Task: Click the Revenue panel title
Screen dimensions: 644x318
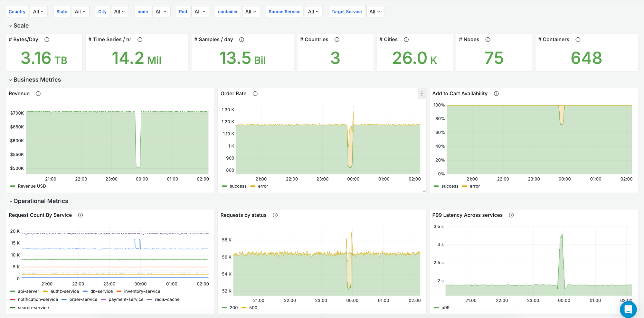Action: tap(19, 94)
